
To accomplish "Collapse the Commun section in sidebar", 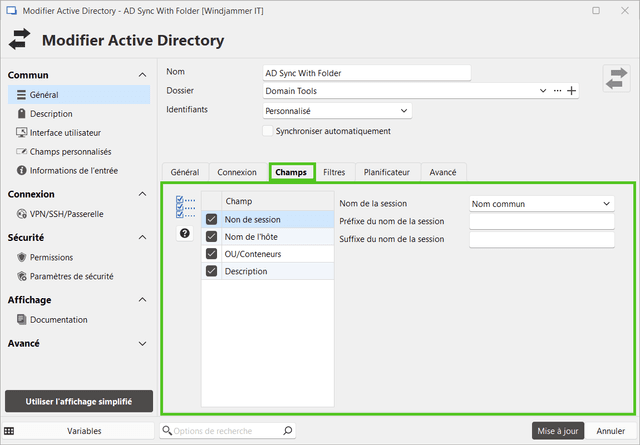I will click(142, 75).
